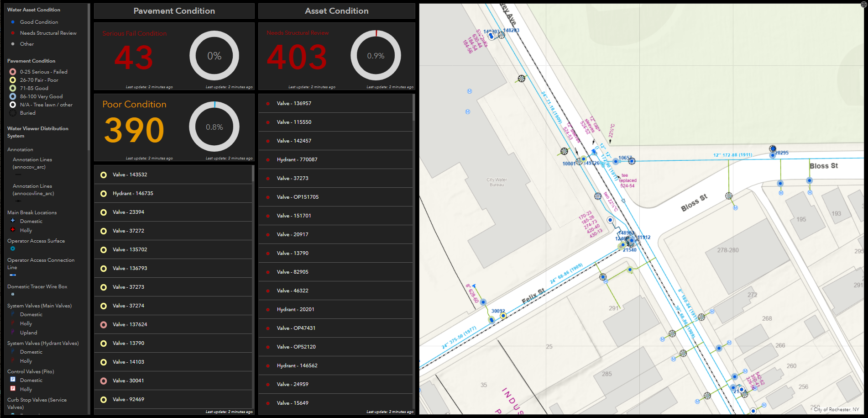Click the Poor Condition 0.8% gauge
The height and width of the screenshot is (418, 868).
[214, 127]
